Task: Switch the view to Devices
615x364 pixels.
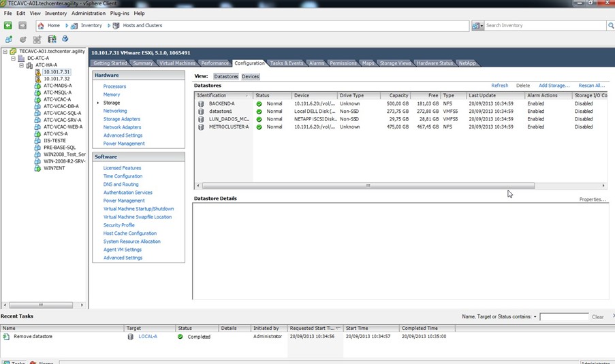Action: click(x=250, y=77)
